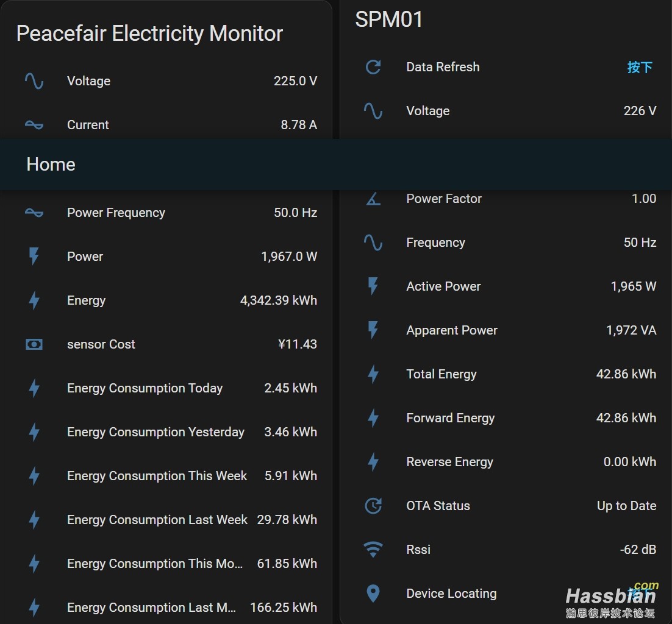
Task: Click the Device Locating map pin icon
Action: tap(373, 594)
